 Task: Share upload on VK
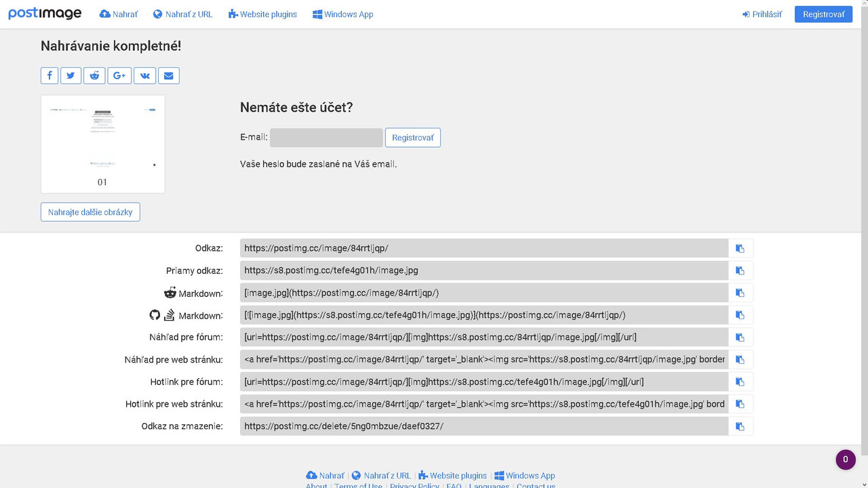(145, 75)
